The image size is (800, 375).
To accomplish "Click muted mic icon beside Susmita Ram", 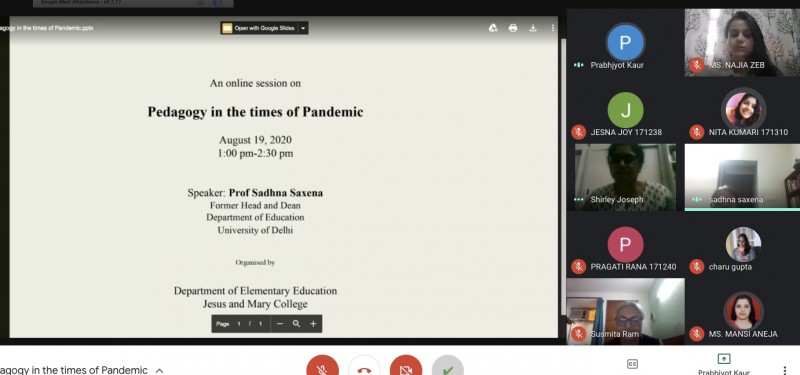I will tap(578, 334).
